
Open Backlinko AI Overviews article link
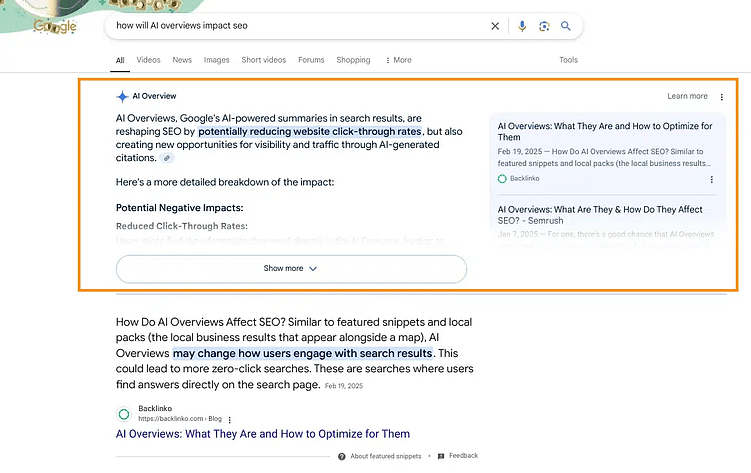[x=263, y=434]
